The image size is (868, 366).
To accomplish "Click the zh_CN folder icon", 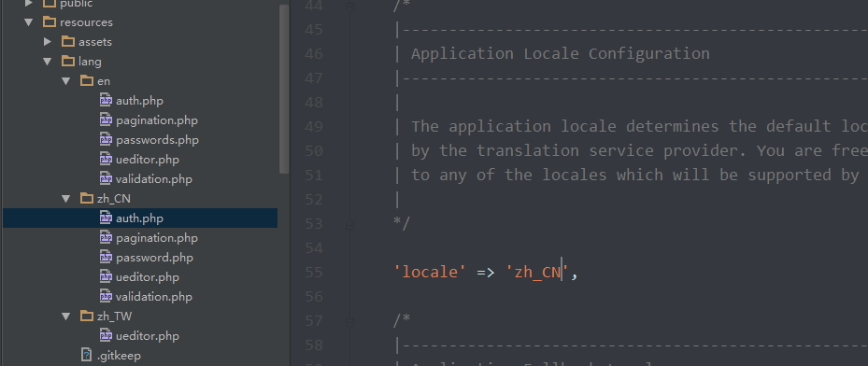I will (x=87, y=198).
